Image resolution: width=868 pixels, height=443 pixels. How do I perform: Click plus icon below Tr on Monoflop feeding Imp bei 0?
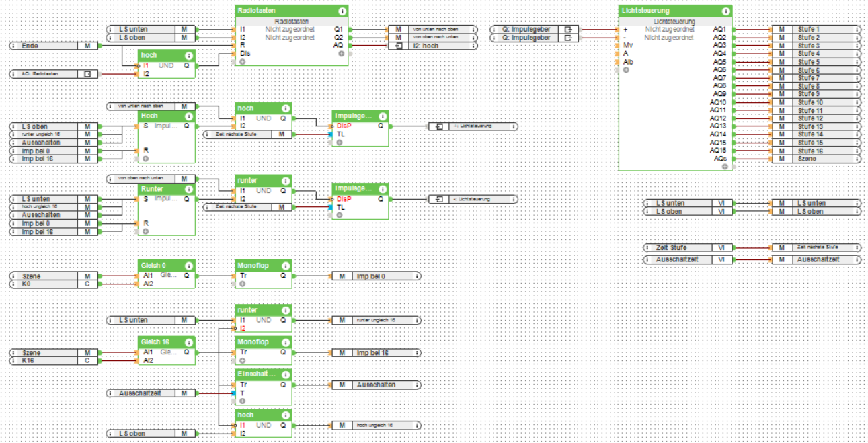243,284
